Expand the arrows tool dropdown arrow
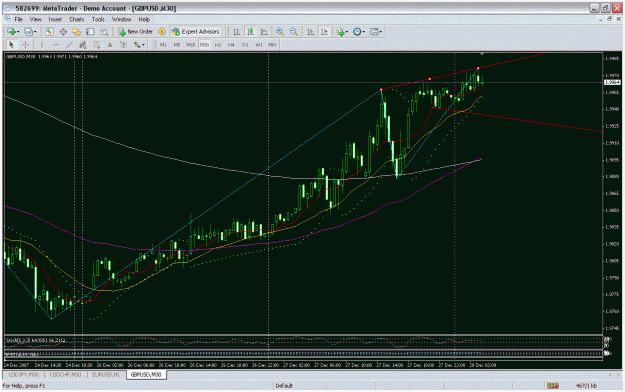Viewport: 625px width, 392px height. [x=143, y=45]
